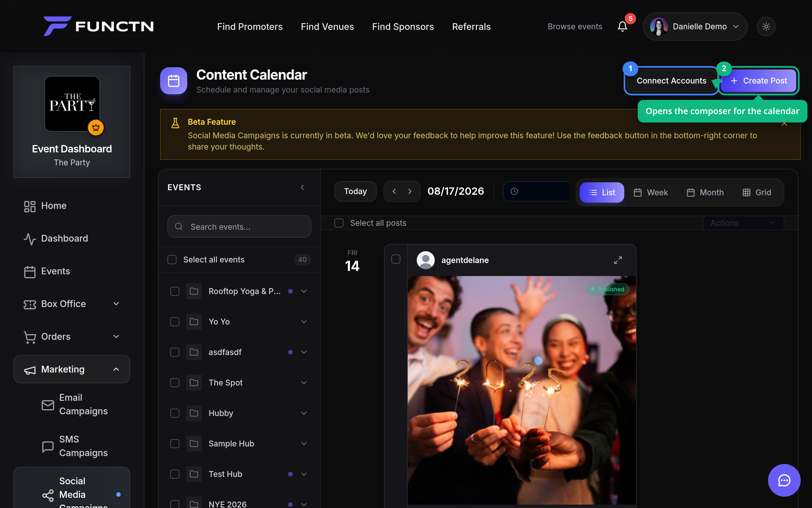Go to previous date arrow

click(x=394, y=191)
